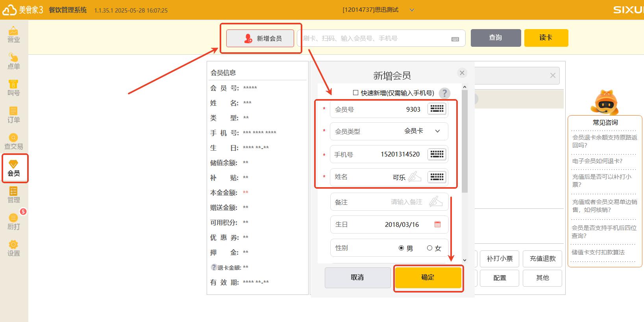This screenshot has height=322, width=644.
Task: Open keypad for 手机号 field
Action: point(437,154)
